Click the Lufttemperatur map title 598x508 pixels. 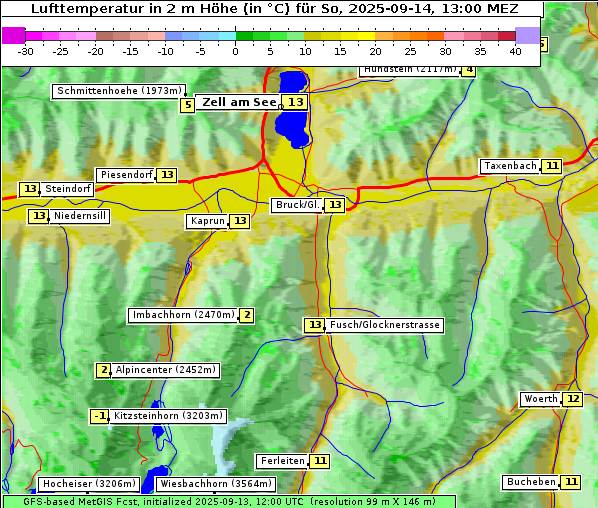click(274, 8)
